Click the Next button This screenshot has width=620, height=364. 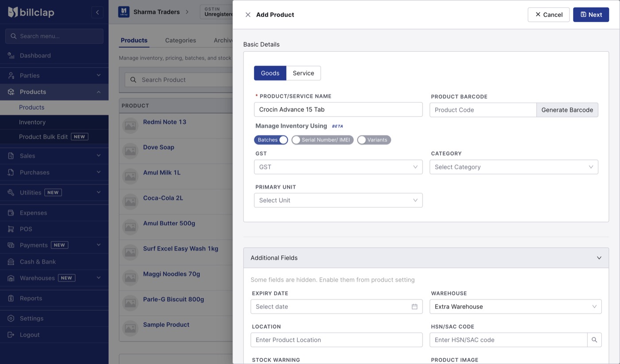pos(591,15)
